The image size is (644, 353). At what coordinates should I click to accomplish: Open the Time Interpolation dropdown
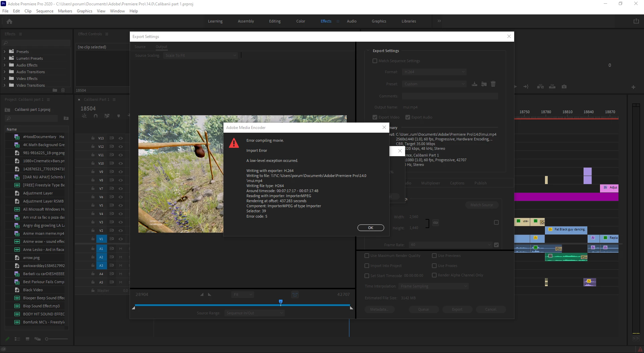(434, 286)
